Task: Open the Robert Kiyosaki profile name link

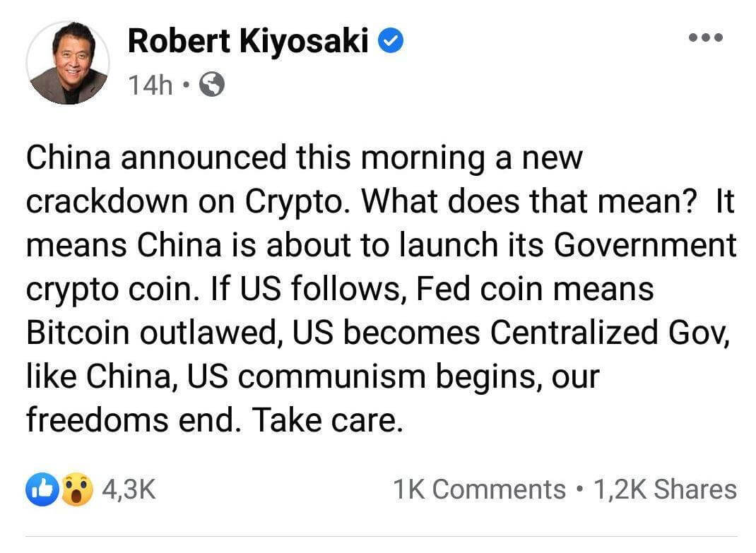Action: (248, 41)
